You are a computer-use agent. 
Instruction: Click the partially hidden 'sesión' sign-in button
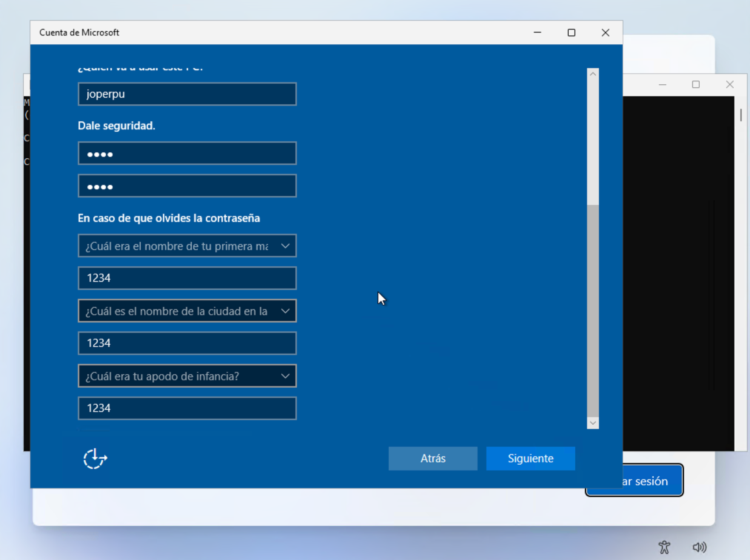click(x=653, y=481)
